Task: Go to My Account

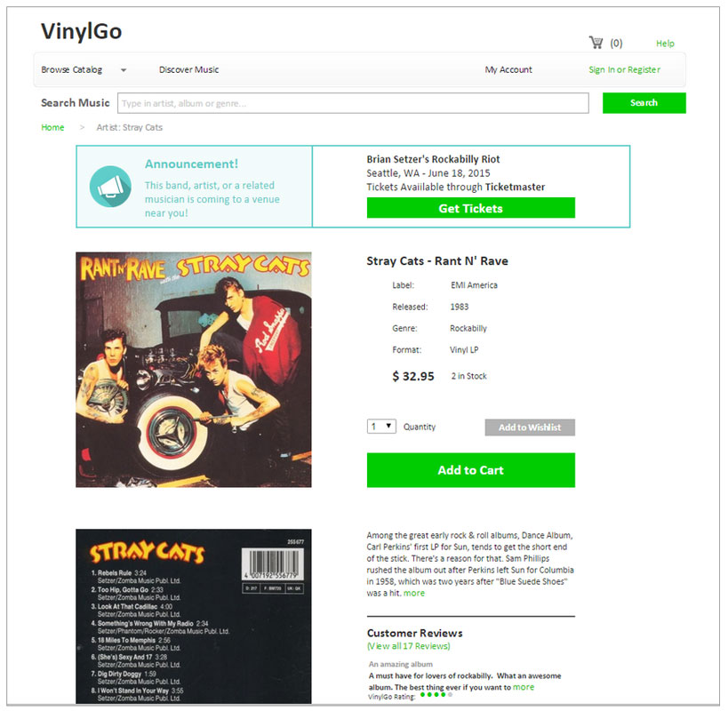Action: [x=508, y=69]
